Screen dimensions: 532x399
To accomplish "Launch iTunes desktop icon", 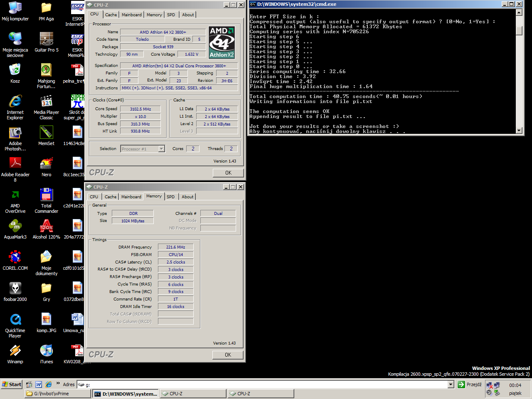I will click(x=46, y=354).
